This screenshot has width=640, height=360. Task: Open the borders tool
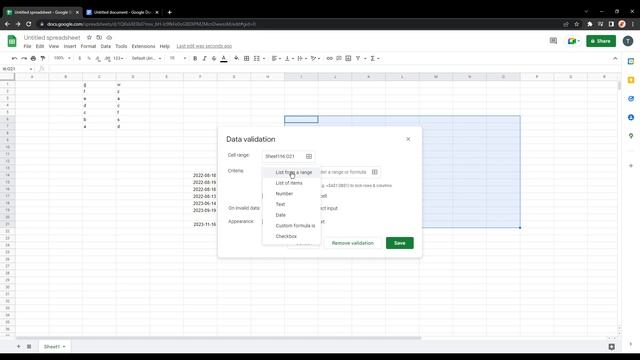[247, 58]
